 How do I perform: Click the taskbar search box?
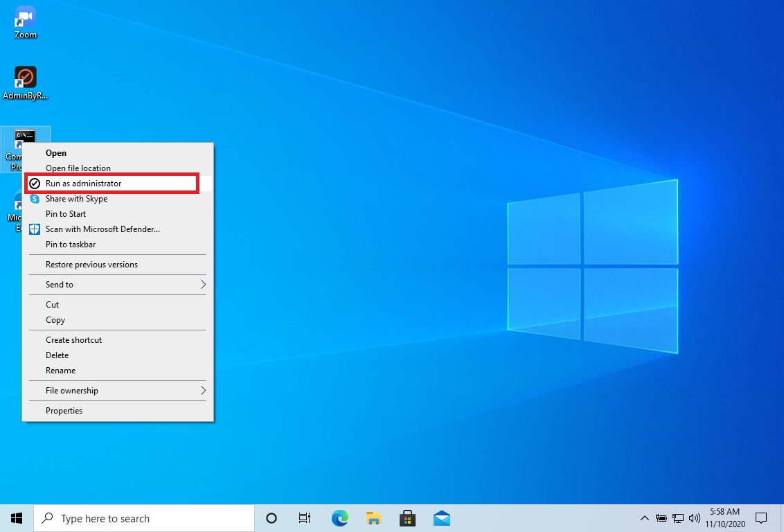[144, 518]
